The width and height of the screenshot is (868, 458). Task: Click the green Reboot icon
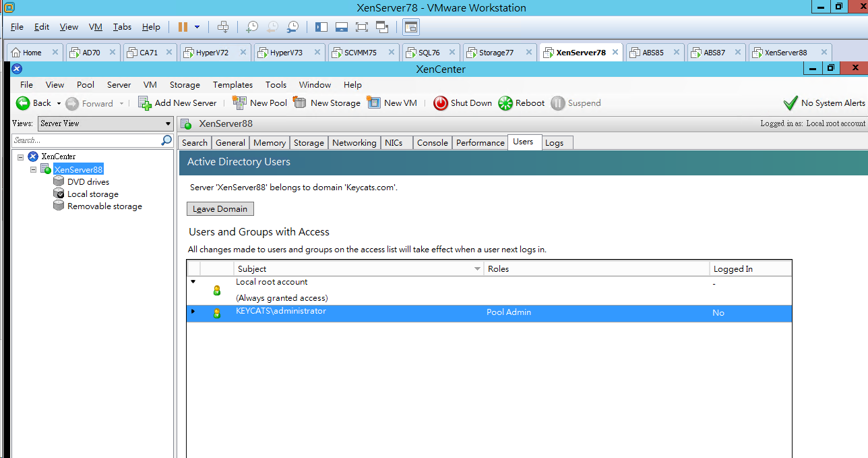click(x=505, y=103)
